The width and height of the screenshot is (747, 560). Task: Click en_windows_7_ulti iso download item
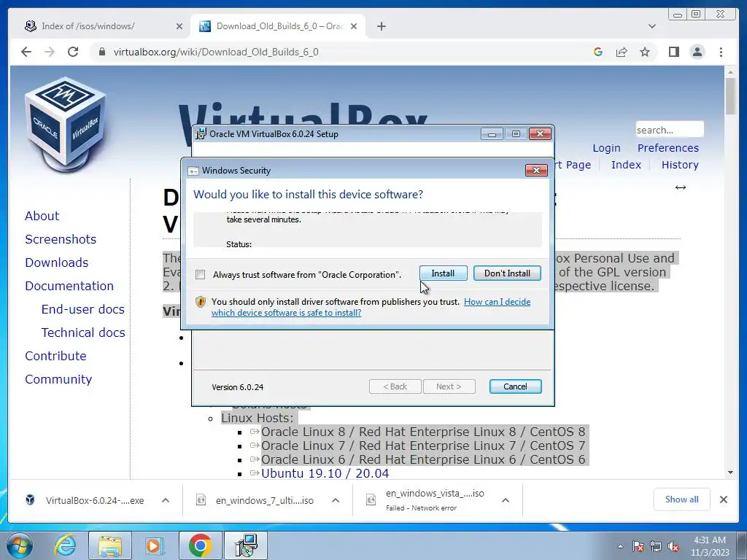coord(256,500)
